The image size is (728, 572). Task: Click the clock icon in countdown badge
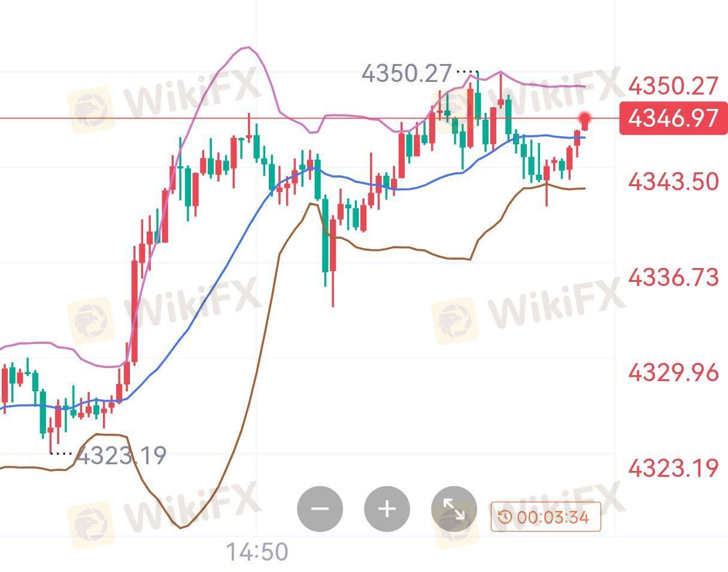505,517
